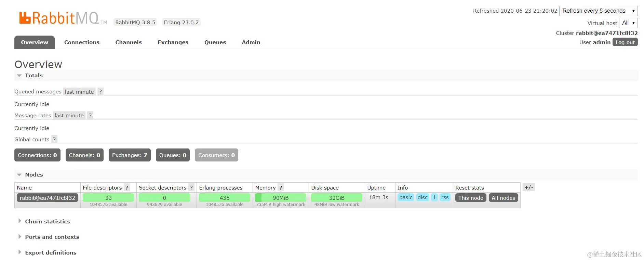Click the info tag labeled 1
This screenshot has width=644, height=260.
[434, 197]
